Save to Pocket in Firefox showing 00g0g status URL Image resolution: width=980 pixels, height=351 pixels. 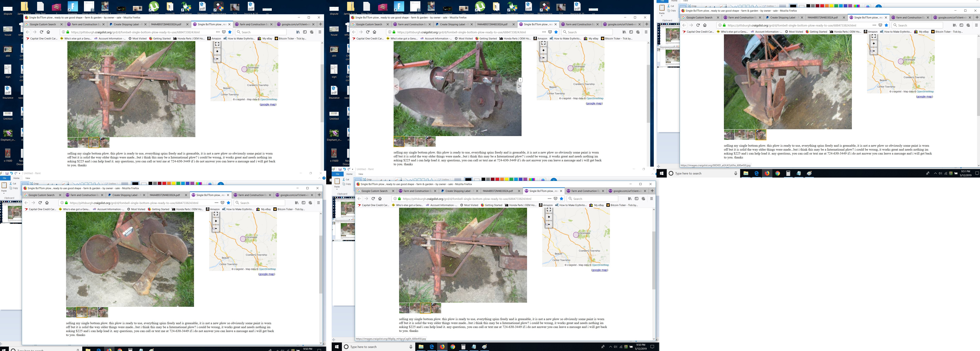coord(556,198)
